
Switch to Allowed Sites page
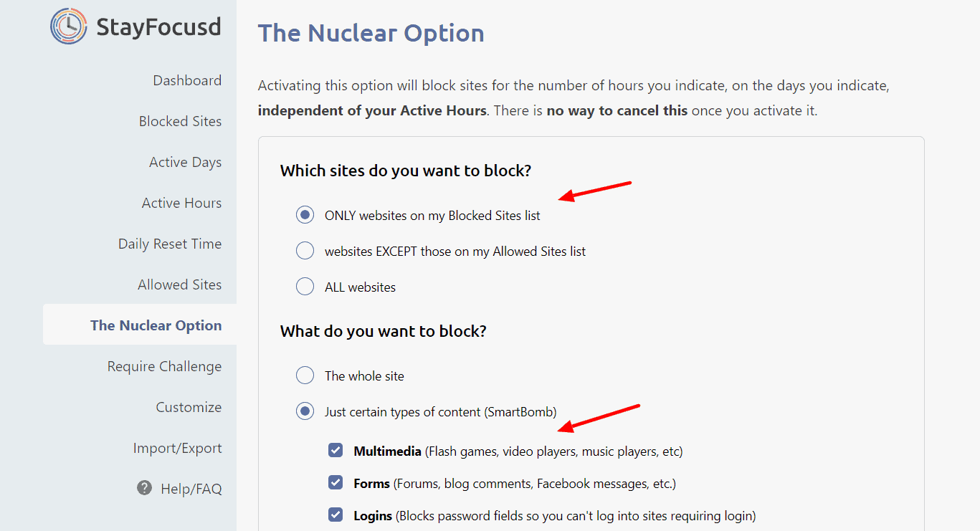tap(179, 284)
